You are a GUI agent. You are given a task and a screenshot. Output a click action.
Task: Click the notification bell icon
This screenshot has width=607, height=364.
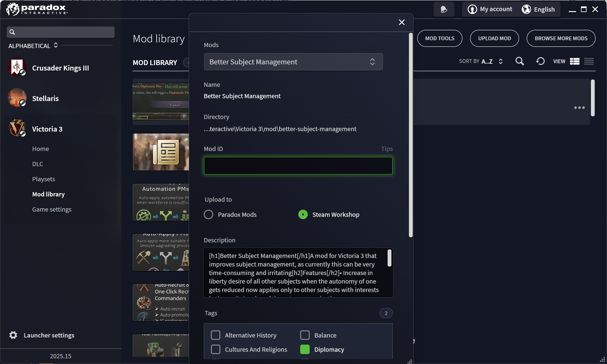(444, 9)
